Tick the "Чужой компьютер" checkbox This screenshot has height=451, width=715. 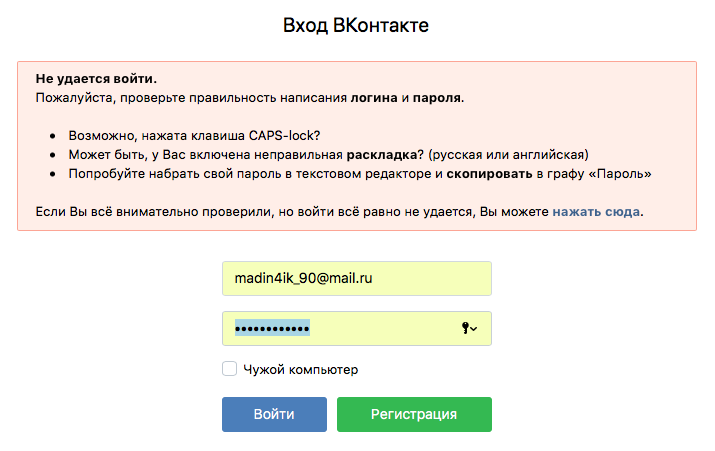tap(230, 369)
